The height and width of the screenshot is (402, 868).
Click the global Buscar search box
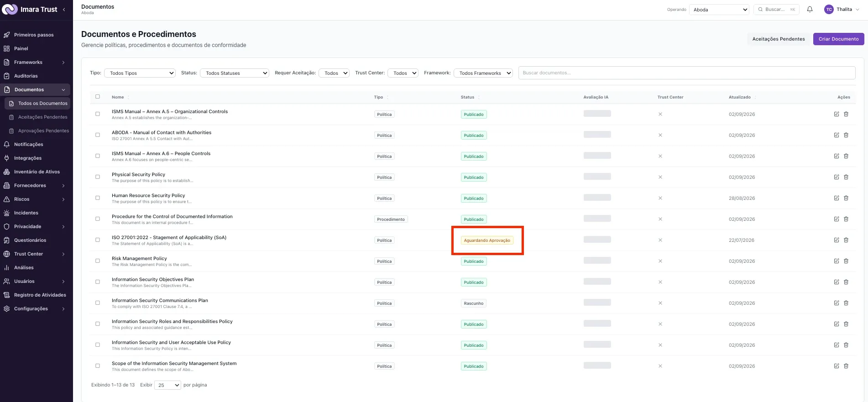click(776, 10)
